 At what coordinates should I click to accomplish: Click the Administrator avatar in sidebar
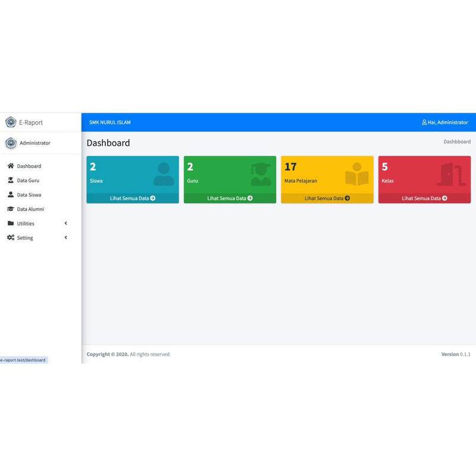coord(11,143)
